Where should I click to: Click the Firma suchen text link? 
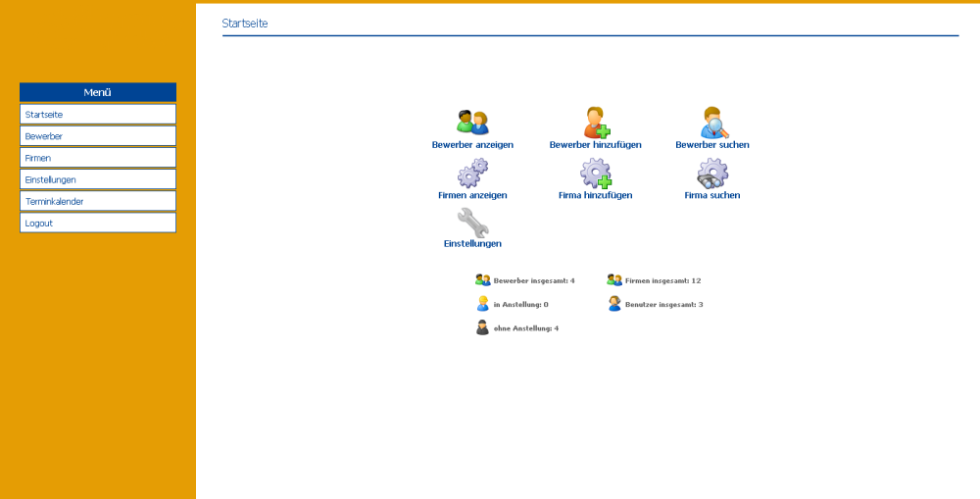pyautogui.click(x=712, y=195)
